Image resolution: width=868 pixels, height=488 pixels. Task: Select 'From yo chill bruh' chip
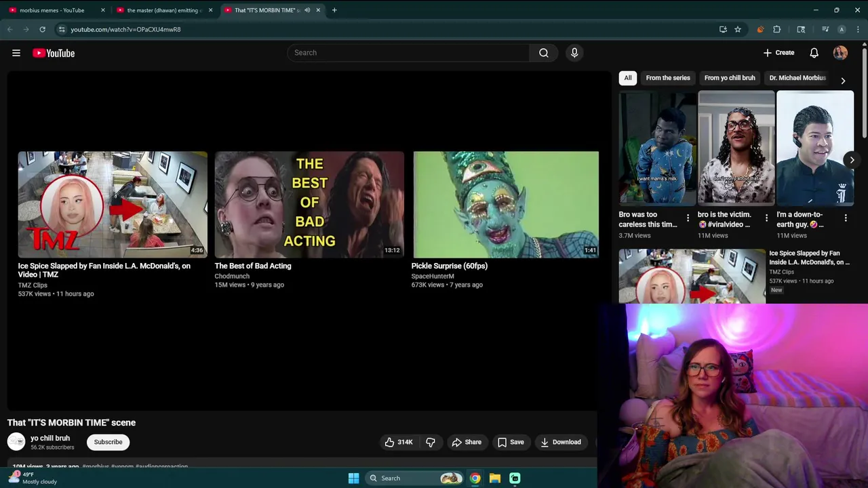coord(730,78)
